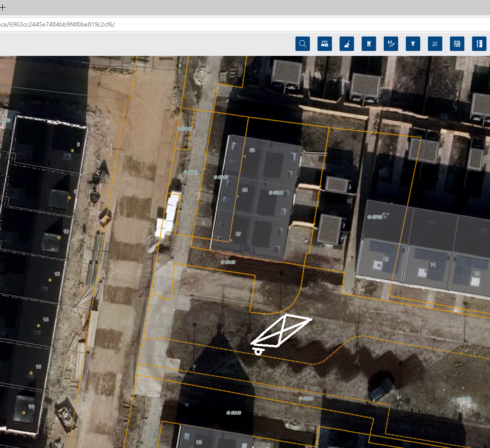Image resolution: width=490 pixels, height=448 pixels.
Task: Click the house-and-screen toolbar icon
Action: pos(325,44)
